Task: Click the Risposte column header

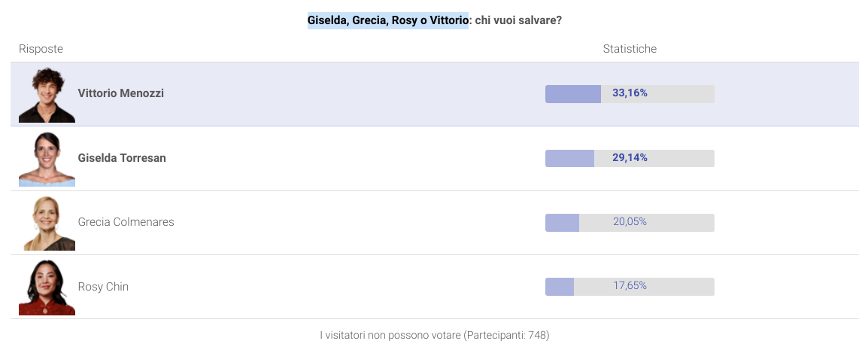Action: (x=41, y=49)
